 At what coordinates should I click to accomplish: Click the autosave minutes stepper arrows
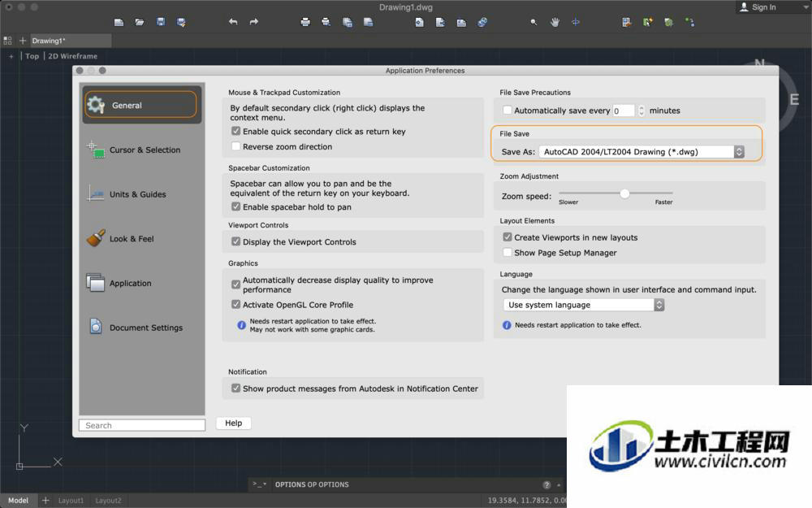(x=641, y=111)
